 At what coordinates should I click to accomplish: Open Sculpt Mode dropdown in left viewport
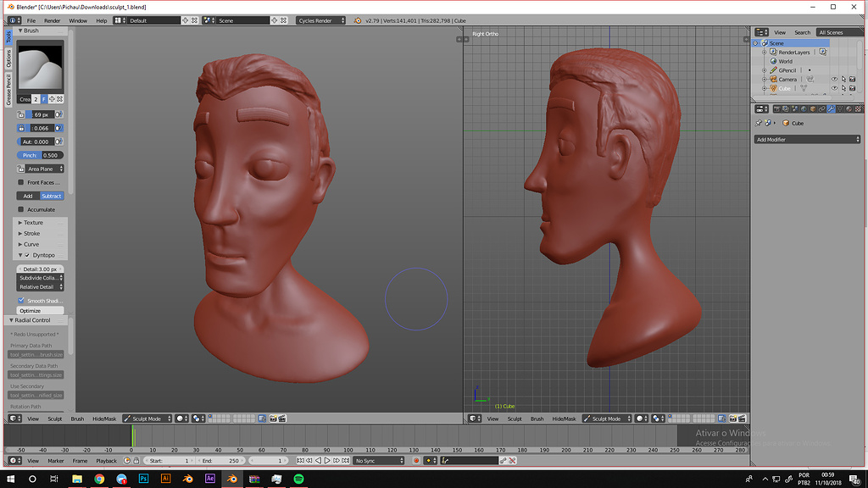(147, 419)
